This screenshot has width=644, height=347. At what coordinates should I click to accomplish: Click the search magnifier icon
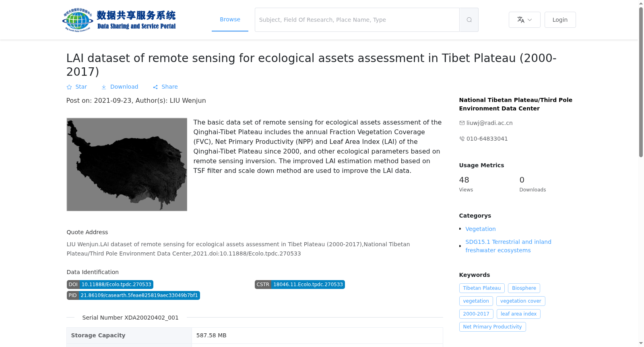469,20
